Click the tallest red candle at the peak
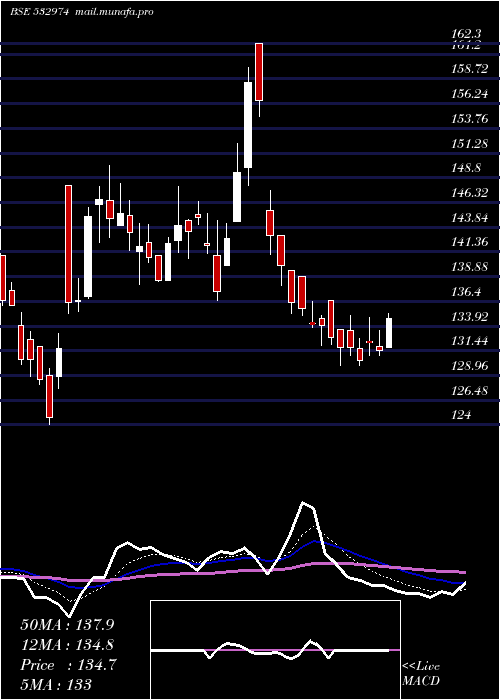The width and height of the screenshot is (500, 700). pos(259,72)
